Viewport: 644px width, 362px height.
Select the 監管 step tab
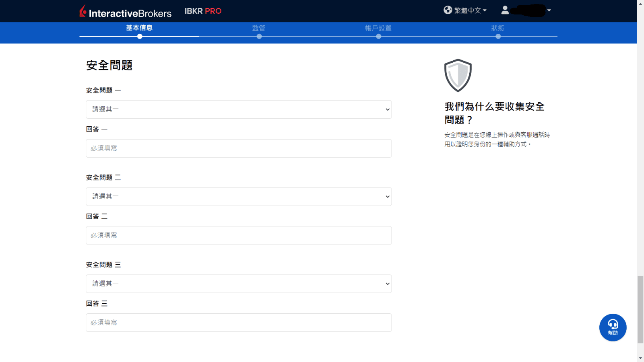259,28
